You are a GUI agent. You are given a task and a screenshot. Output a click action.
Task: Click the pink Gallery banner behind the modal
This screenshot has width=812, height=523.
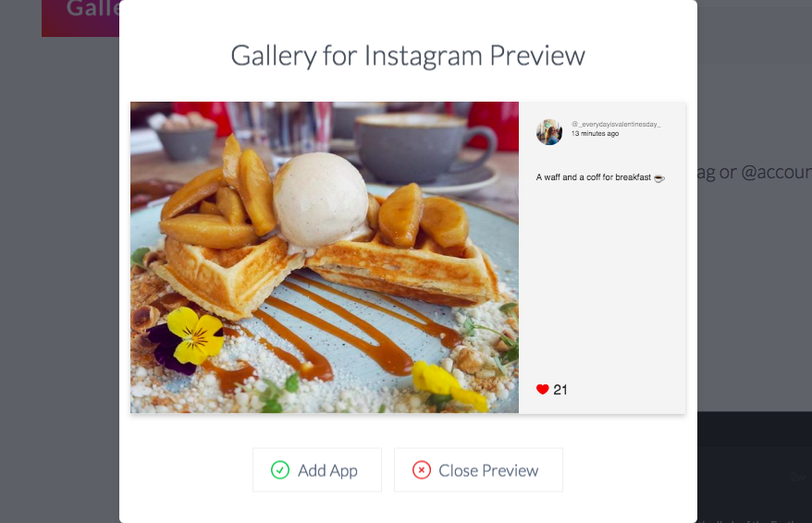click(80, 18)
